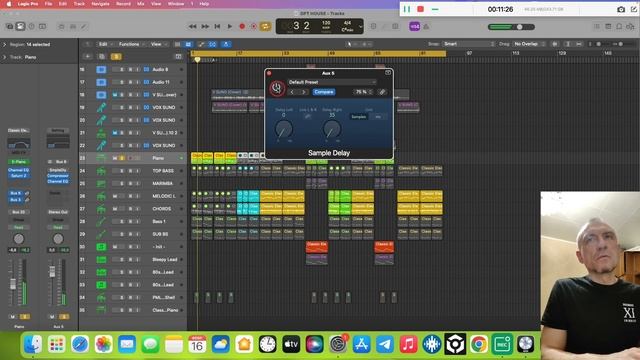The height and width of the screenshot is (360, 640).
Task: Toggle the Metronome button
Action: pos(426,27)
